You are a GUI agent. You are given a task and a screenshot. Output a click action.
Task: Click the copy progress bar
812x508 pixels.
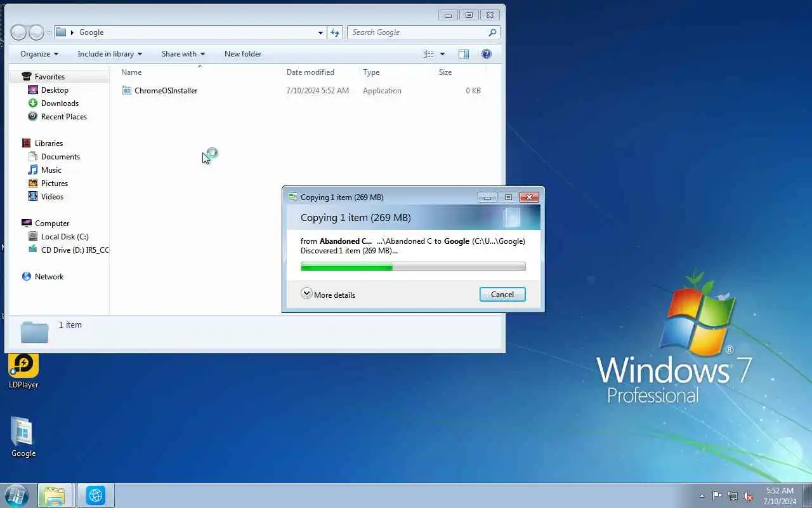pos(413,267)
